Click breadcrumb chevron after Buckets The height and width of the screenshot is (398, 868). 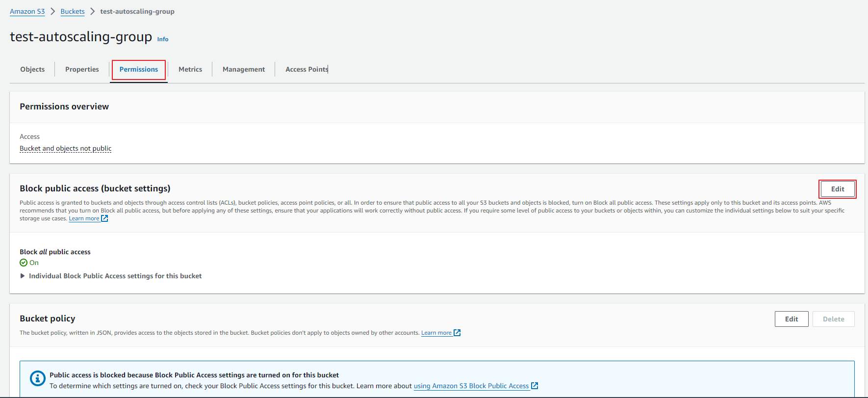(x=92, y=11)
